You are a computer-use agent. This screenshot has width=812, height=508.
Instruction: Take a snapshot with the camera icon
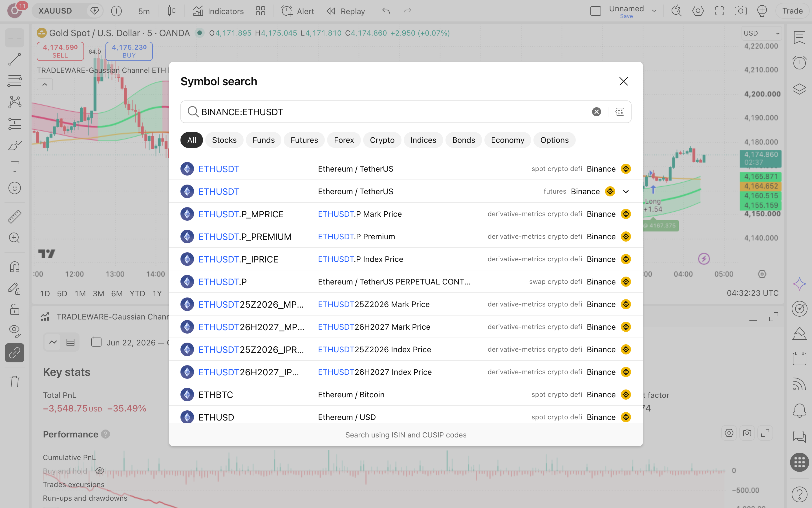tap(741, 11)
